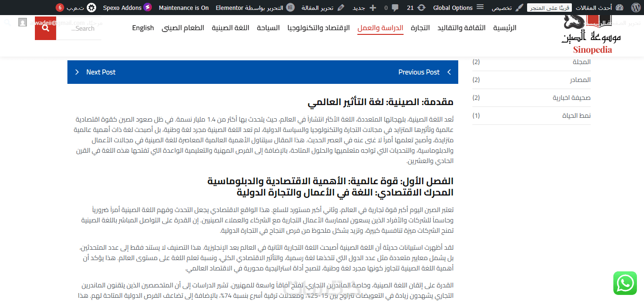Screen dimensions: 644x302
Task: Open the التجارة menu item
Action: (x=420, y=28)
